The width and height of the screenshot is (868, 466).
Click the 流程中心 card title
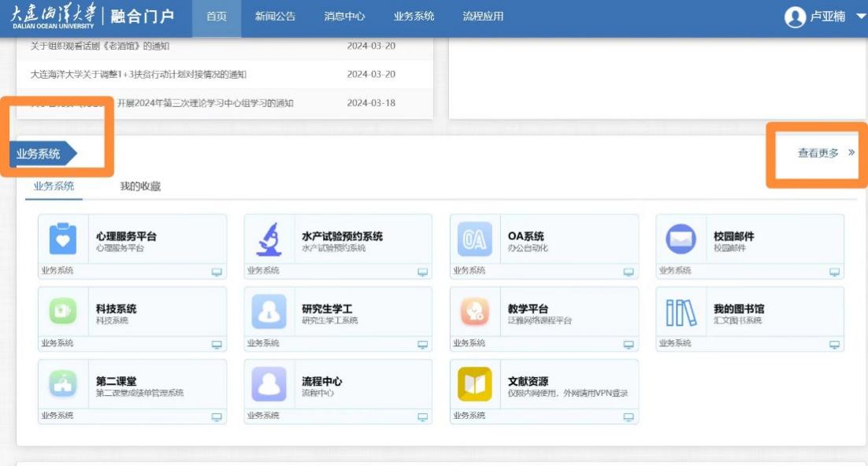pos(321,381)
